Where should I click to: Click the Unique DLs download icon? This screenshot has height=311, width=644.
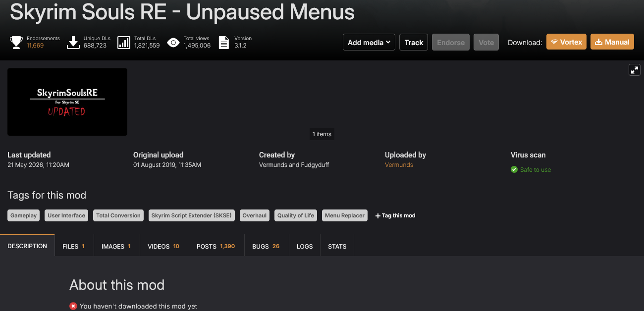73,43
